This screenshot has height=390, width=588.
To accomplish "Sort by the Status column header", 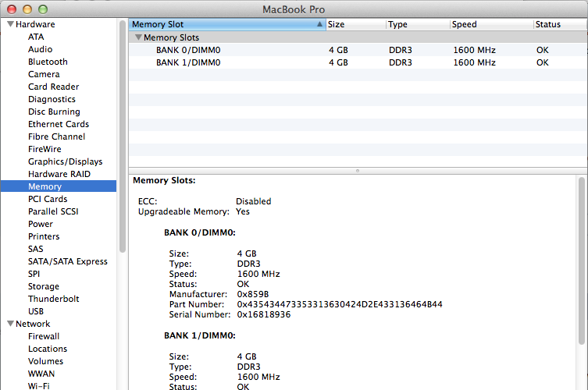I will pos(560,24).
